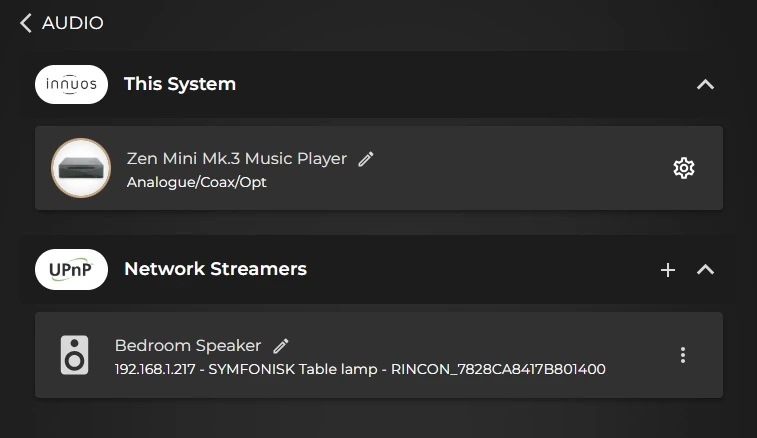Click the innuos logo badge
Image resolution: width=757 pixels, height=438 pixels.
pyautogui.click(x=71, y=85)
